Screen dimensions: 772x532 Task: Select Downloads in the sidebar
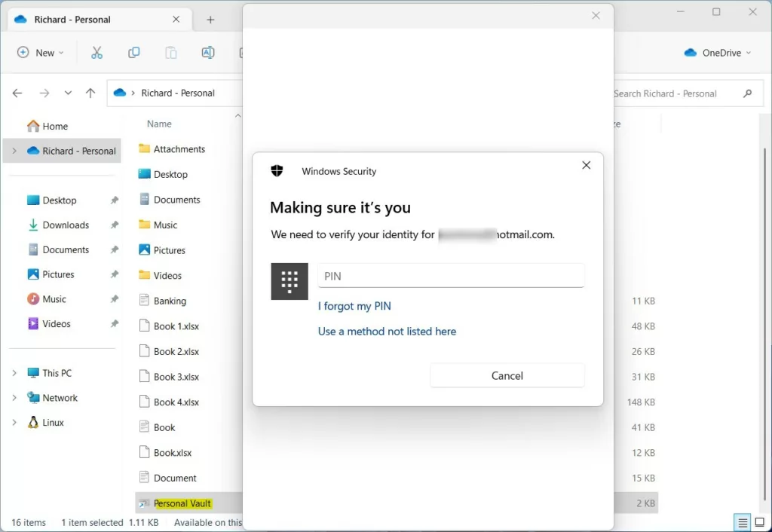tap(66, 225)
